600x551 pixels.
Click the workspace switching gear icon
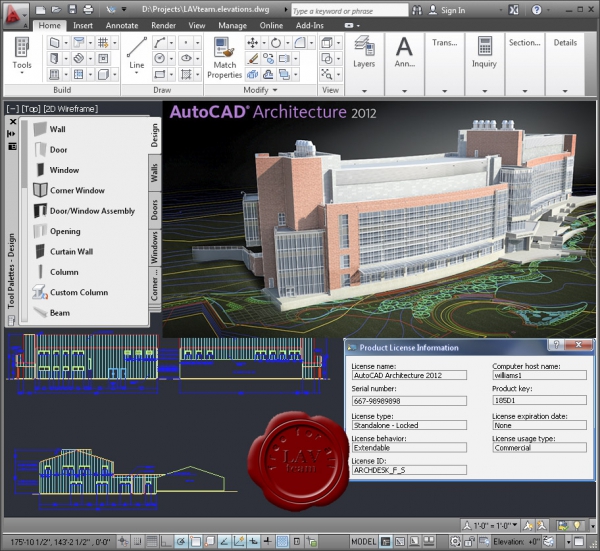[455, 541]
